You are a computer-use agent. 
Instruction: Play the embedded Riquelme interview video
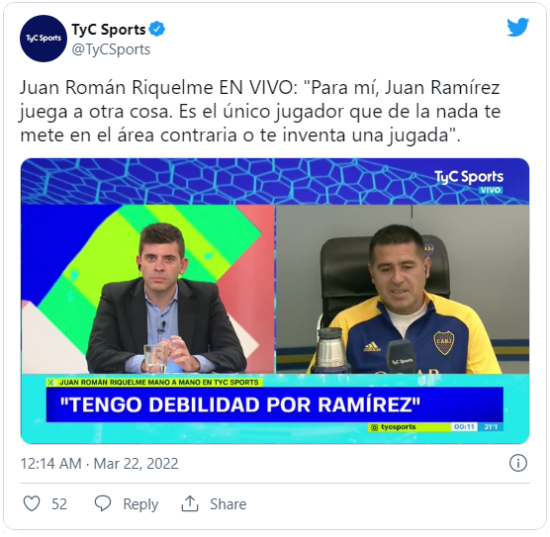coord(275,301)
